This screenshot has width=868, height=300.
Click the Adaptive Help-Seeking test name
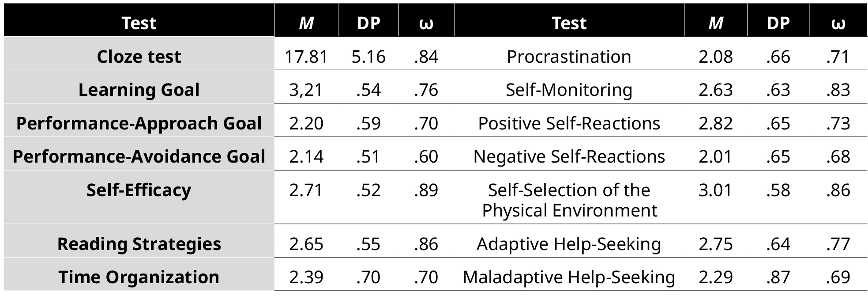568,244
